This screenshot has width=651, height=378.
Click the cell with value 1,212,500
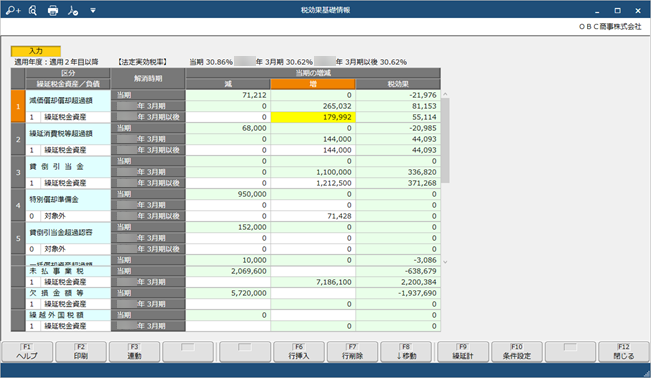coord(313,183)
